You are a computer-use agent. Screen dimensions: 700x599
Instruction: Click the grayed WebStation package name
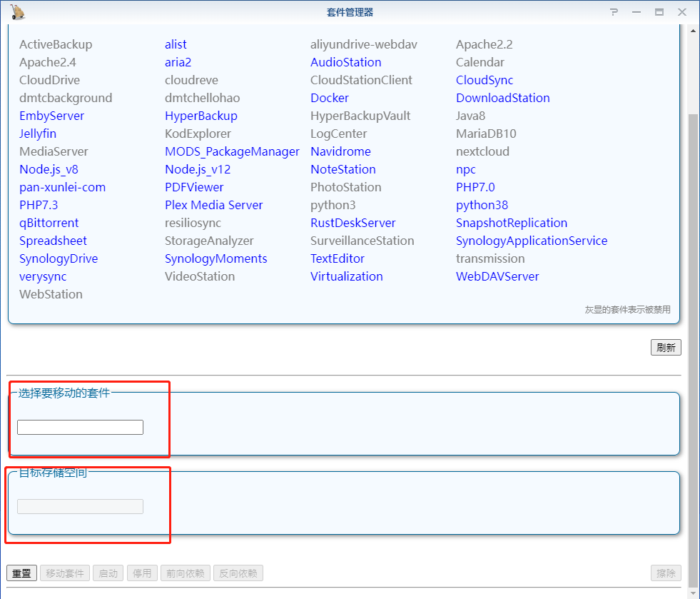(51, 294)
